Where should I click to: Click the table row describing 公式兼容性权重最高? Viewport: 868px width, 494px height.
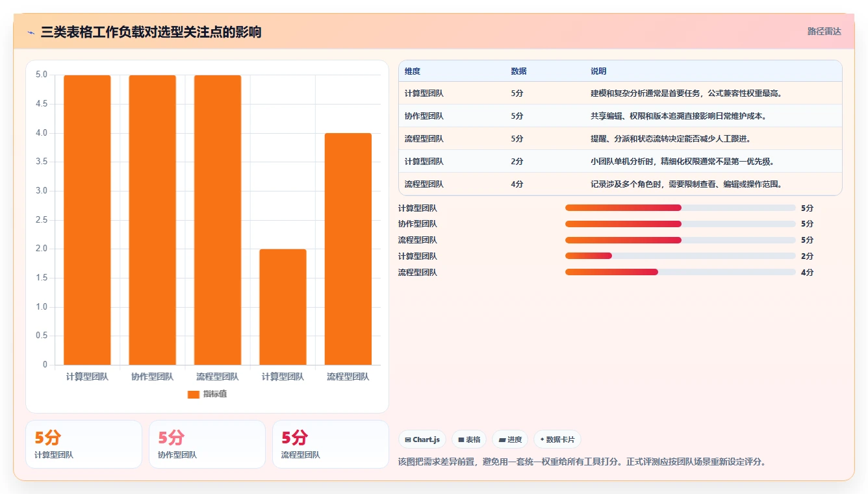pos(620,93)
